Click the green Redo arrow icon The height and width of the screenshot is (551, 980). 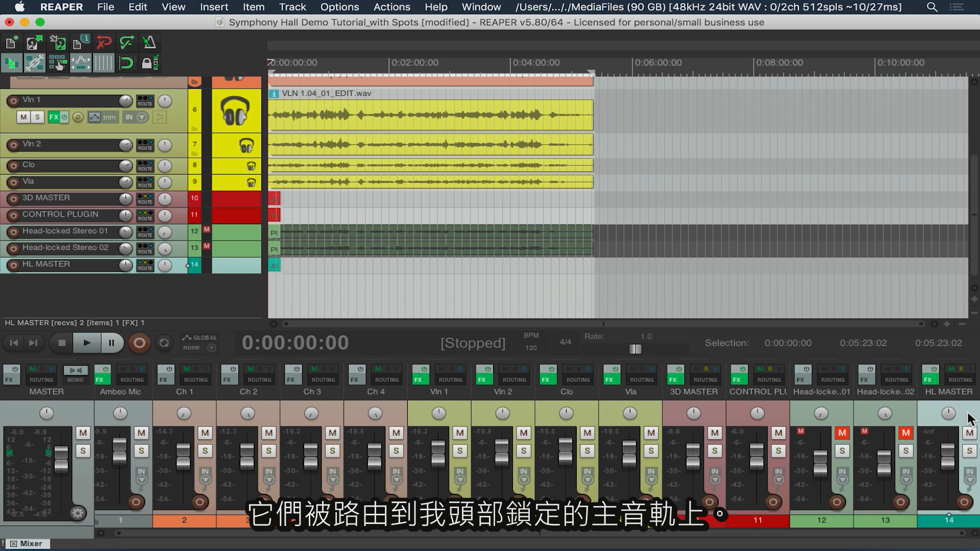(x=126, y=42)
